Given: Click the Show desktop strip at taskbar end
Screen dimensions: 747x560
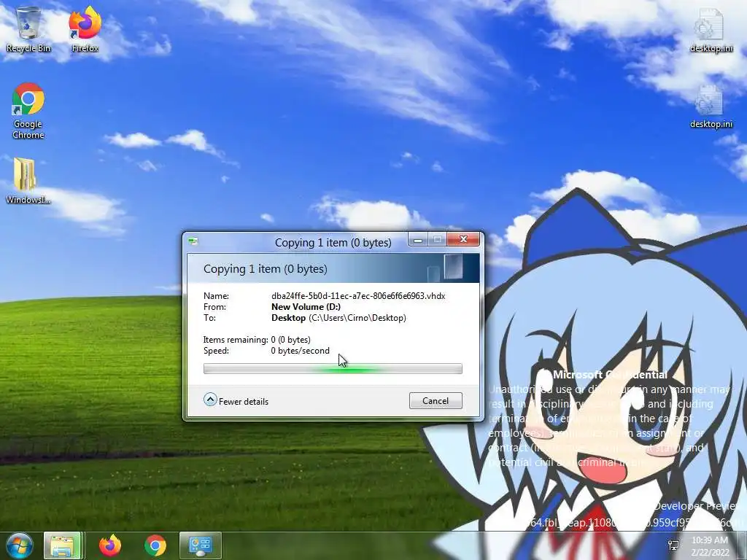Looking at the screenshot, I should [x=742, y=545].
